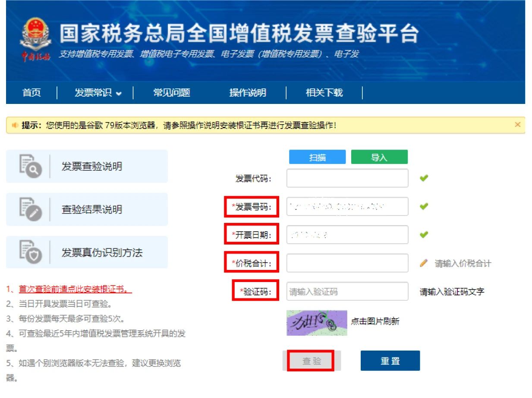The height and width of the screenshot is (398, 532).
Task: Open the 常见问题 page
Action: [172, 93]
